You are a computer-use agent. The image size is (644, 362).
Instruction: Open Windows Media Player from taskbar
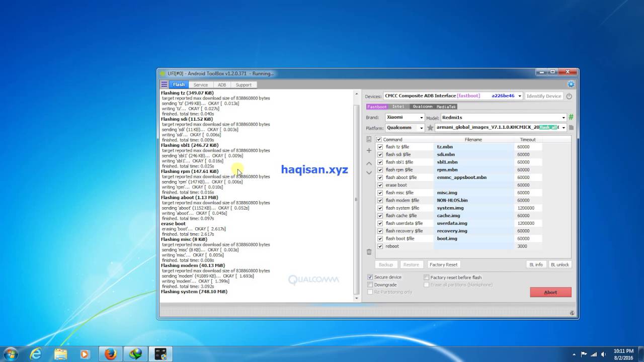pos(85,354)
